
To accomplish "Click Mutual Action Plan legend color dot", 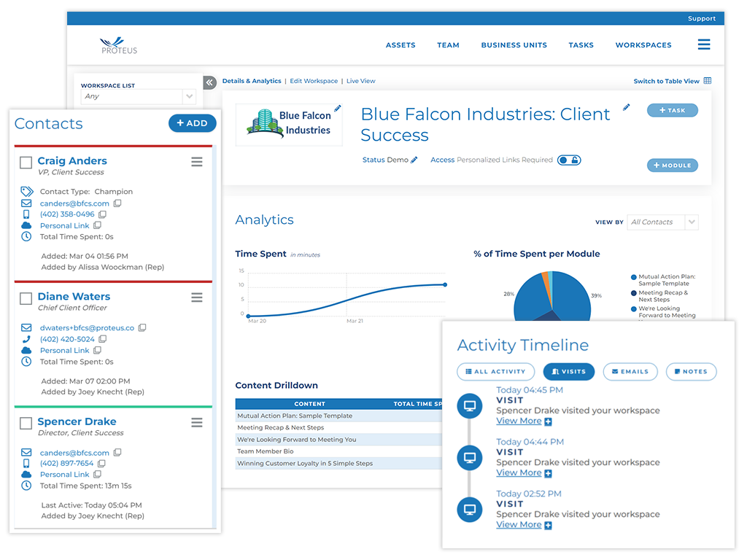I will (634, 277).
